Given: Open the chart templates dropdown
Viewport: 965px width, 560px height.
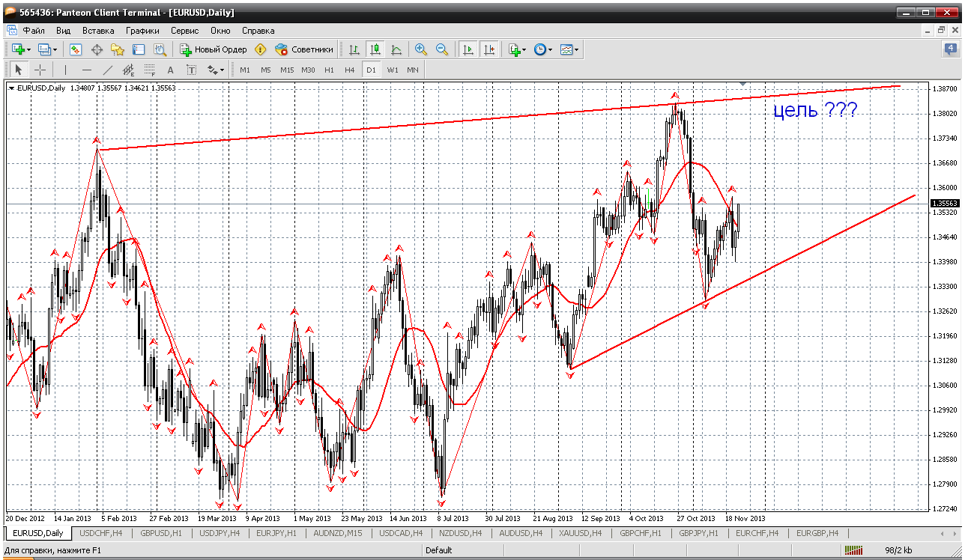Looking at the screenshot, I should [x=577, y=50].
